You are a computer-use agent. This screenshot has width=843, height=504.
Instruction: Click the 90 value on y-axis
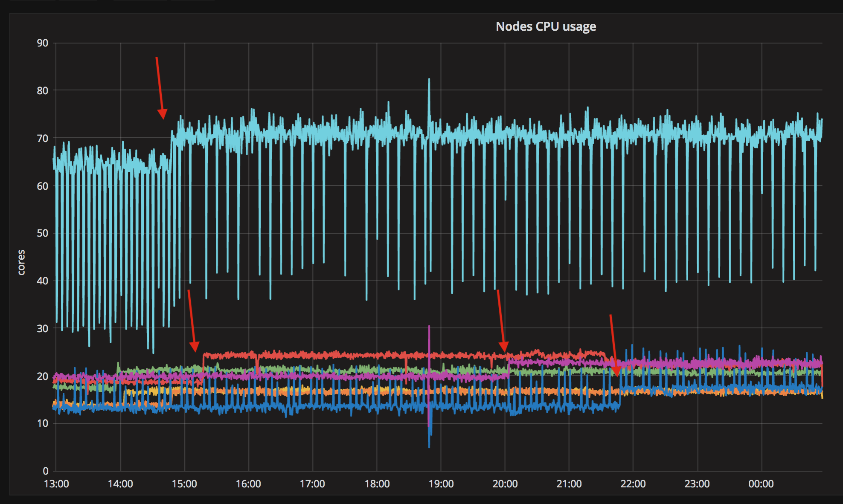coord(42,43)
